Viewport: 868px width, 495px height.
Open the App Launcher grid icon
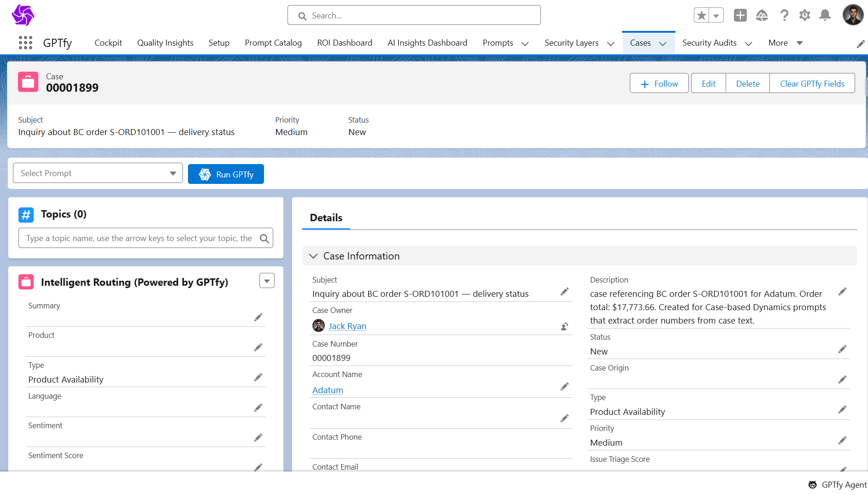26,43
